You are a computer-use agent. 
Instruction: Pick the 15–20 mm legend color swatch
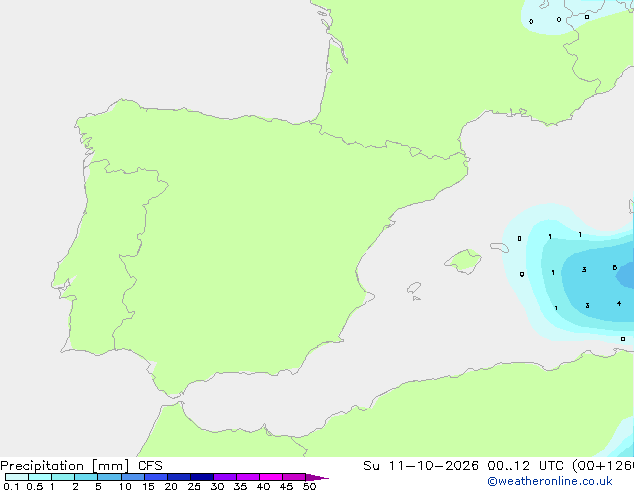(x=156, y=477)
